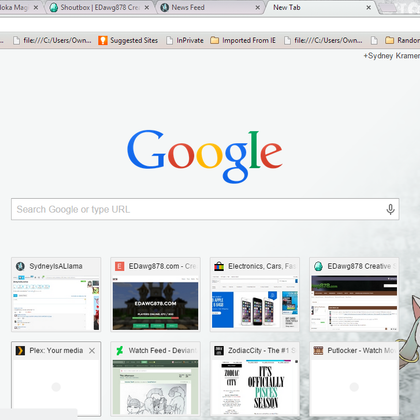Open the Random bookmarks folder
This screenshot has width=420, height=420.
point(402,40)
